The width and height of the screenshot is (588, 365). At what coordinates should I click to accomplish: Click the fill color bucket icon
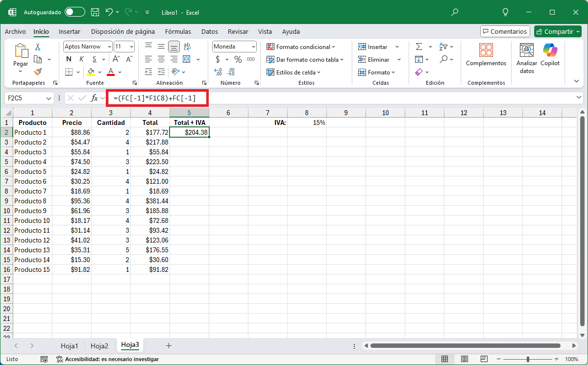pyautogui.click(x=91, y=72)
